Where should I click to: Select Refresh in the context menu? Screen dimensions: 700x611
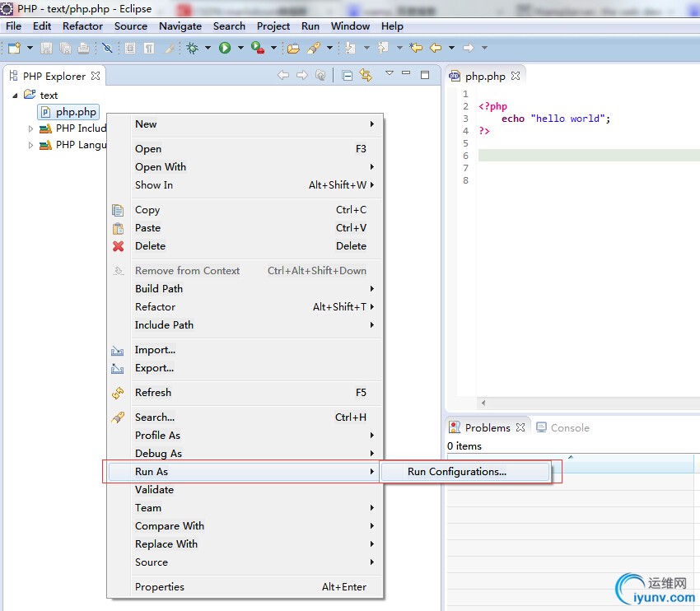(x=153, y=393)
